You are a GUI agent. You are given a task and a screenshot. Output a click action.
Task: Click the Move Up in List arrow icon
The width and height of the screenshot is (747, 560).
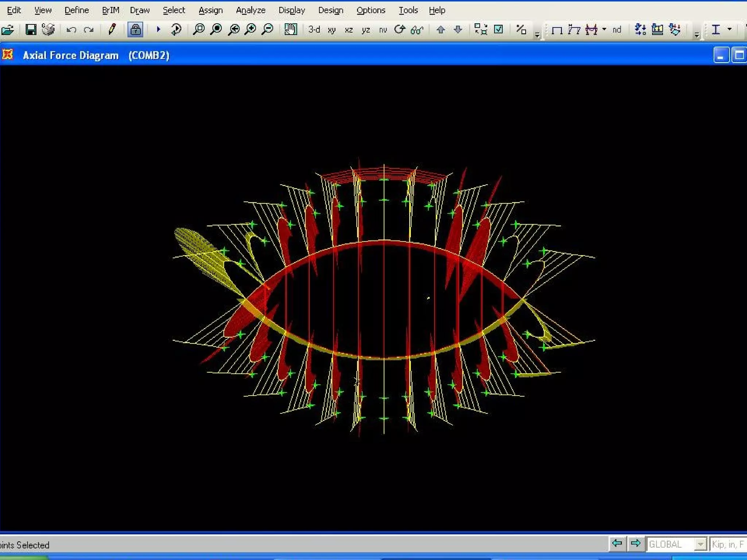click(x=441, y=30)
